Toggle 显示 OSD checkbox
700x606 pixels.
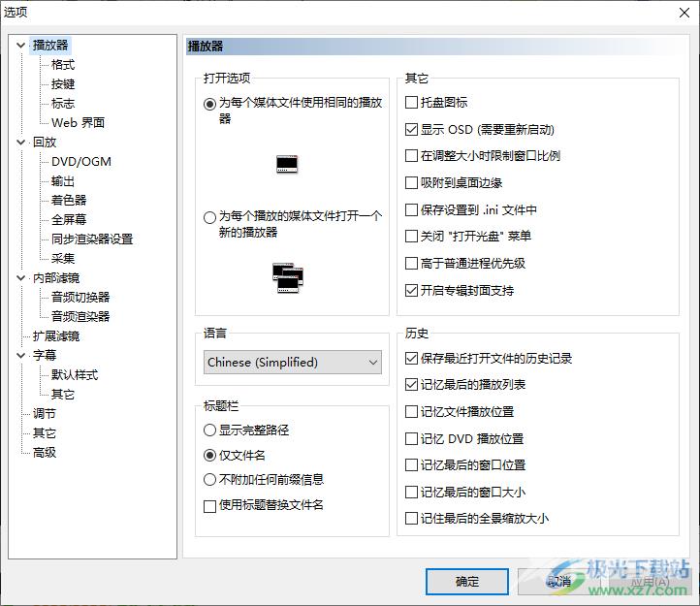[x=411, y=130]
